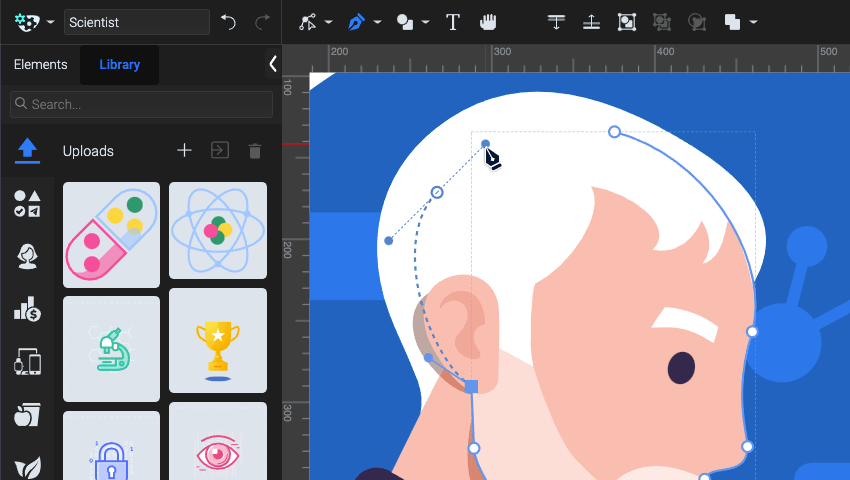Viewport: 850px width, 480px height.
Task: Select the microscope thumbnail
Action: point(111,349)
